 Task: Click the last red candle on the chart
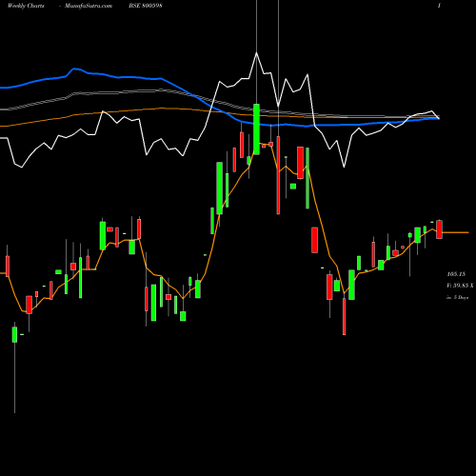439,229
